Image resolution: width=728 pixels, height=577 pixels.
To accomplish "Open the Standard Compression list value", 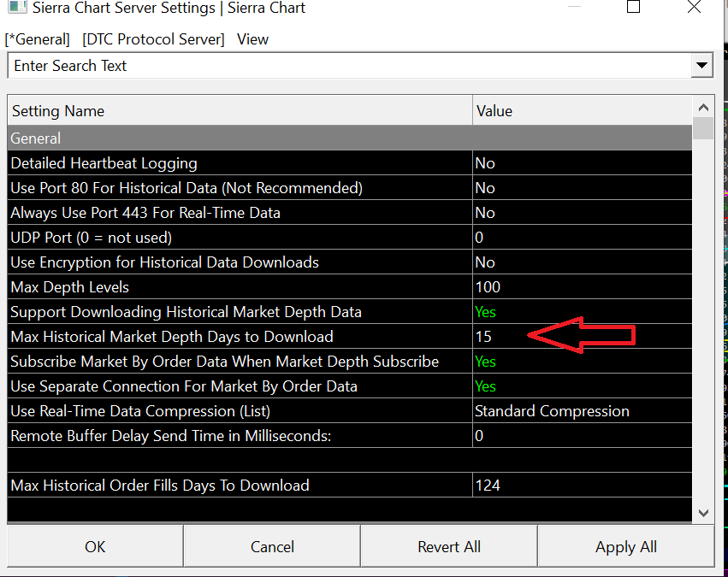I will point(583,411).
